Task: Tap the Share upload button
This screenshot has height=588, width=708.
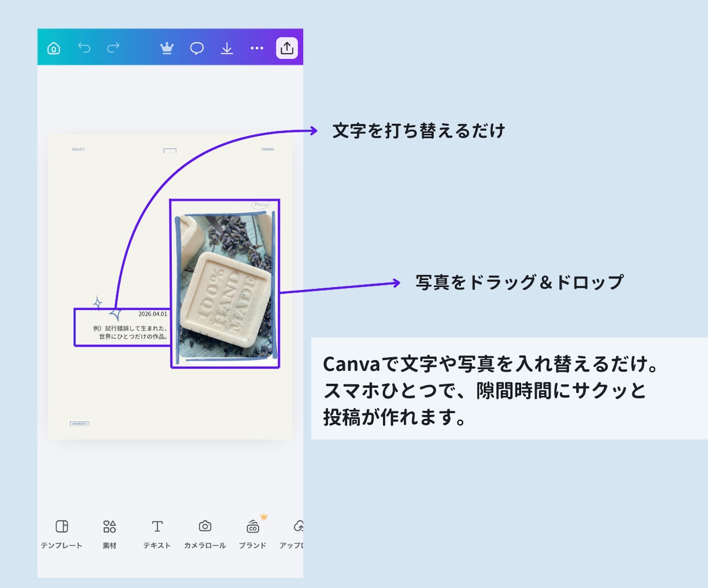Action: pos(287,48)
